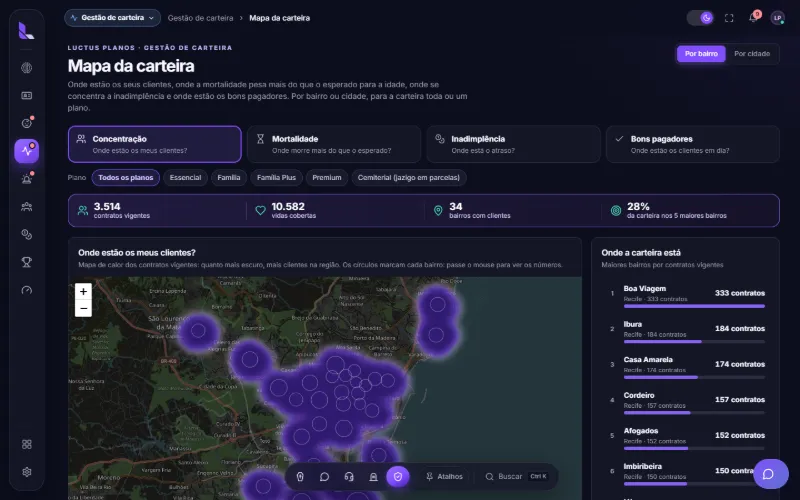
Task: Click the 34 bairros com clientes stat
Action: click(512, 210)
